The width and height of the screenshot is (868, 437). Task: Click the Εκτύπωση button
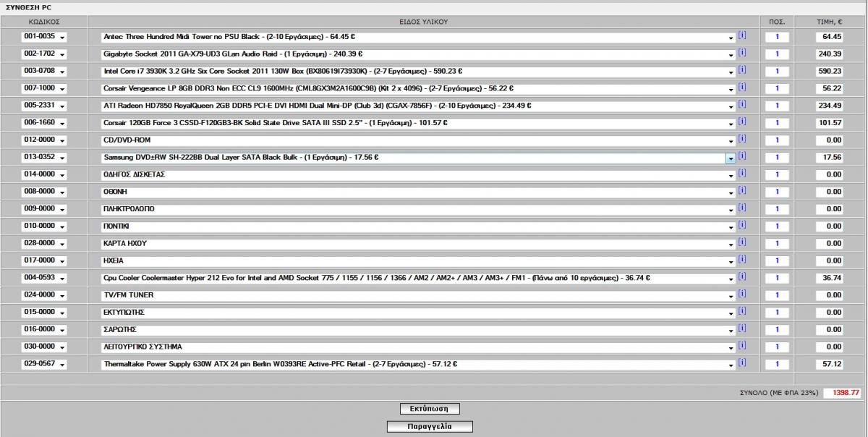point(430,409)
